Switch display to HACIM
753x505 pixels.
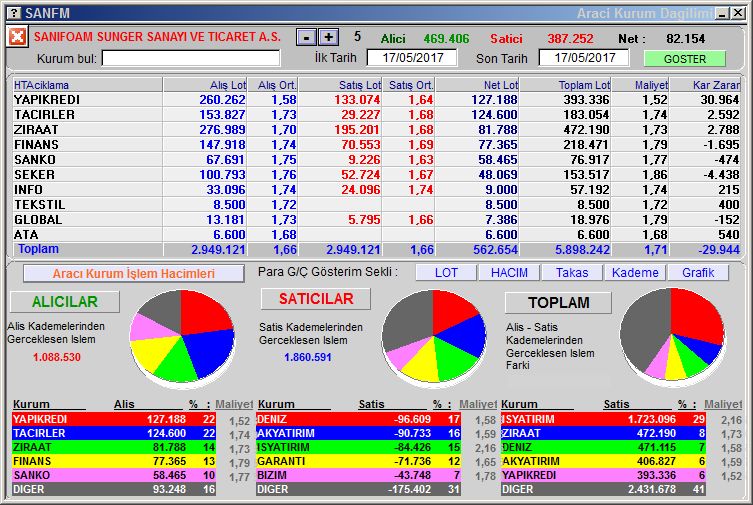509,273
